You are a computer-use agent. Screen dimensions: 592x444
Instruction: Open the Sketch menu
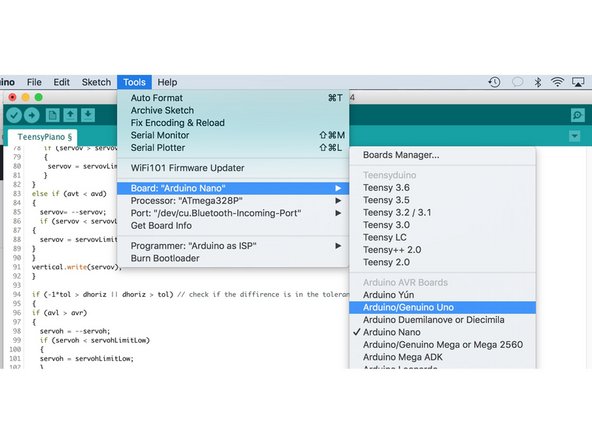tap(96, 82)
